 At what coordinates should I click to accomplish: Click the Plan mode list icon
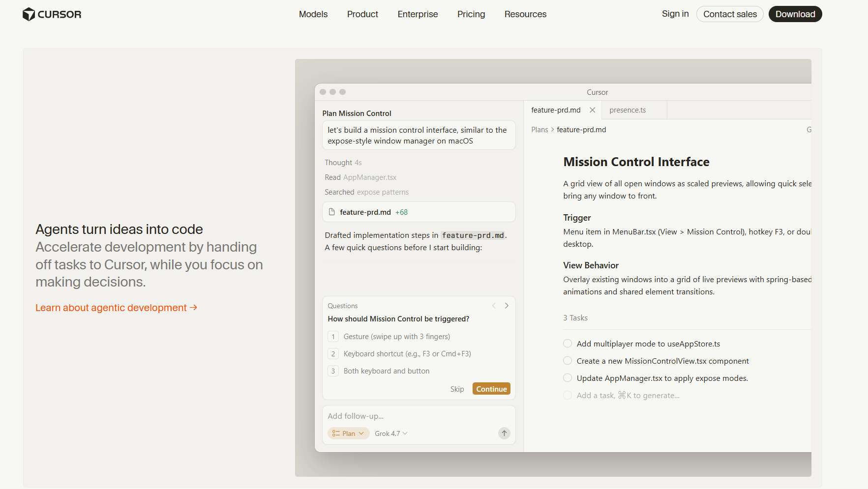click(x=336, y=433)
